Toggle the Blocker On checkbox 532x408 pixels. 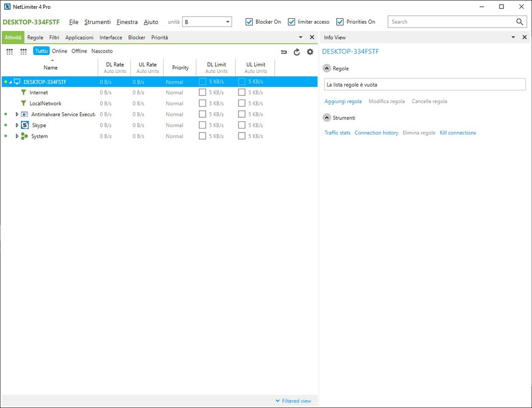(x=249, y=22)
